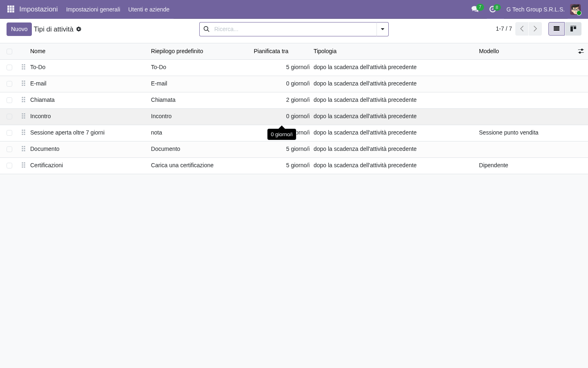Go to previous page of records
The width and height of the screenshot is (588, 368).
coord(522,29)
